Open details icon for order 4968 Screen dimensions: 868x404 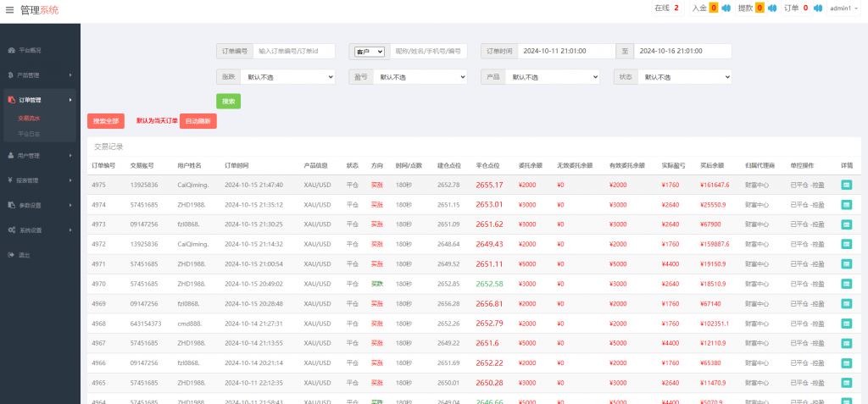[x=847, y=324]
